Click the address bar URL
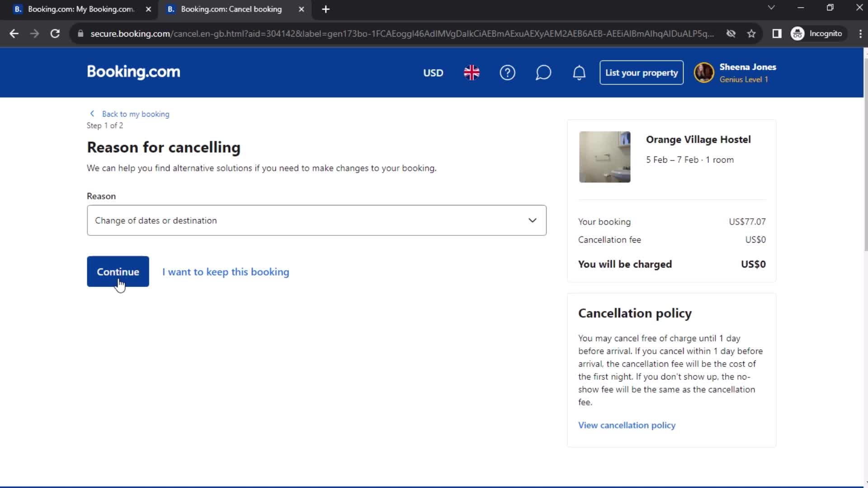The height and width of the screenshot is (488, 868). tap(402, 33)
